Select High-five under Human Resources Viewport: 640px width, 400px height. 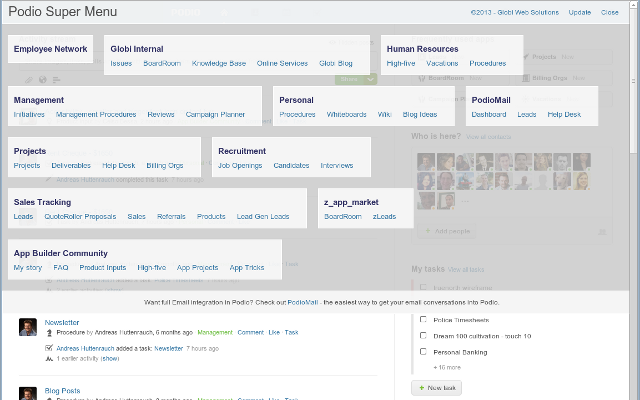point(401,63)
